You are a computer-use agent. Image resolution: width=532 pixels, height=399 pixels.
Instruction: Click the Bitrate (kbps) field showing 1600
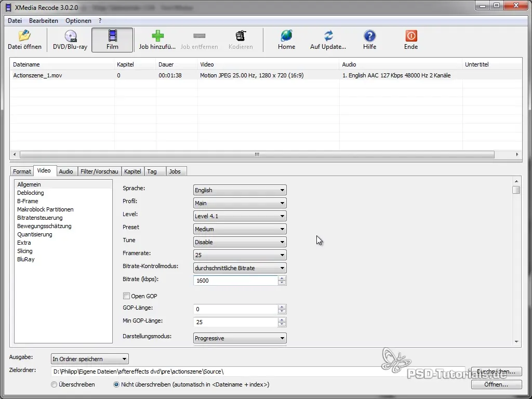coord(235,281)
